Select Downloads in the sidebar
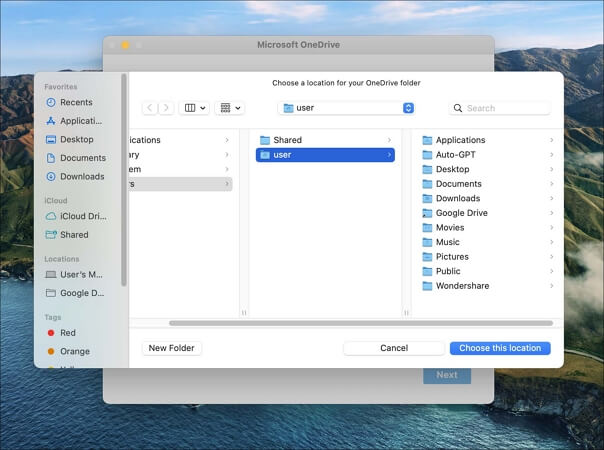604x450 pixels. point(81,176)
